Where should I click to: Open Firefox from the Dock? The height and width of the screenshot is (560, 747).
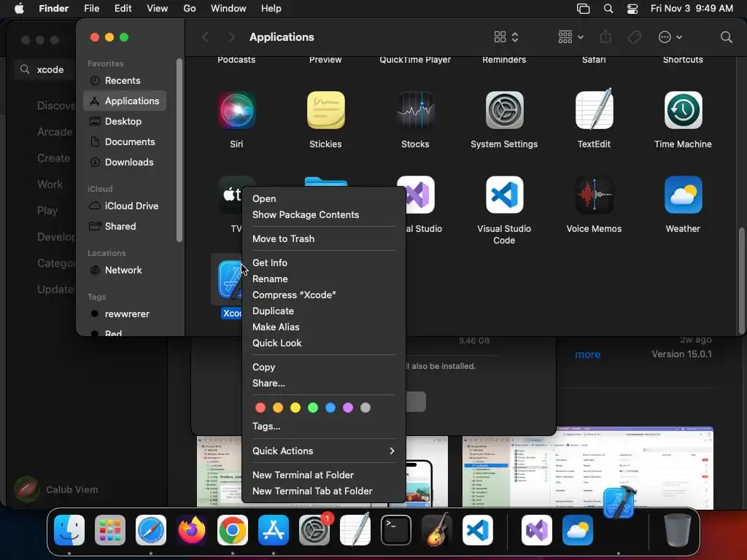pos(192,530)
